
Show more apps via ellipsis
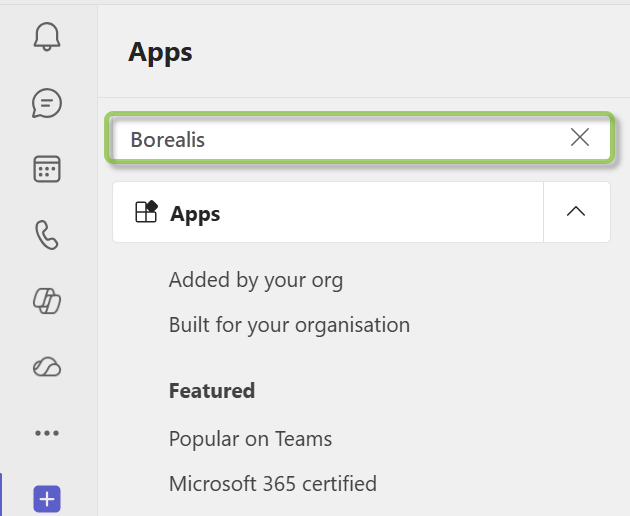point(47,433)
